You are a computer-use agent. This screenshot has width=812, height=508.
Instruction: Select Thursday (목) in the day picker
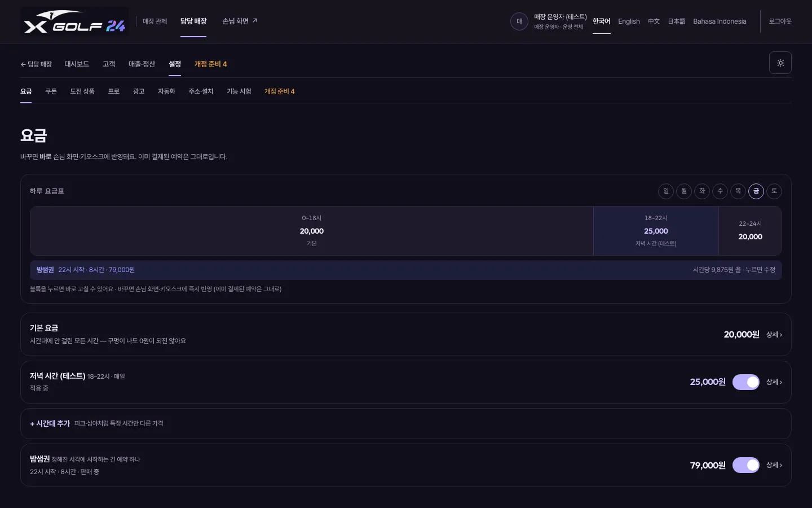[738, 191]
